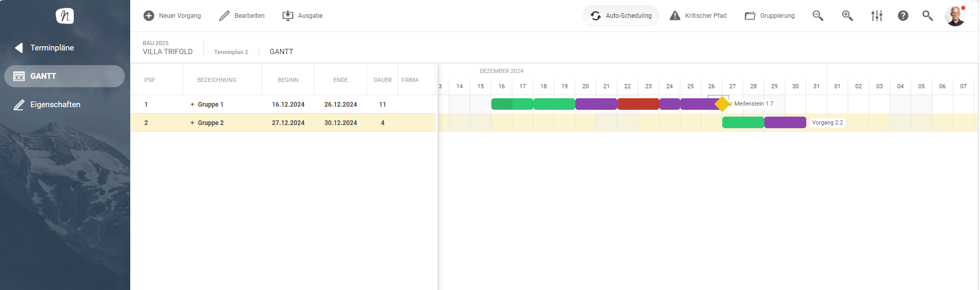980x290 pixels.
Task: Toggle the Gruppierung view
Action: coord(770,16)
